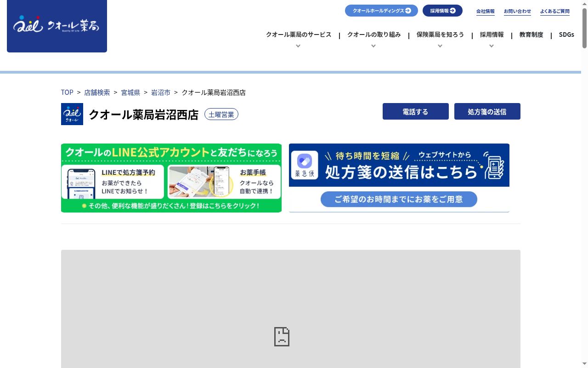Click the arrow icon in the 採用情報 pill button
The image size is (588, 368).
pos(452,11)
